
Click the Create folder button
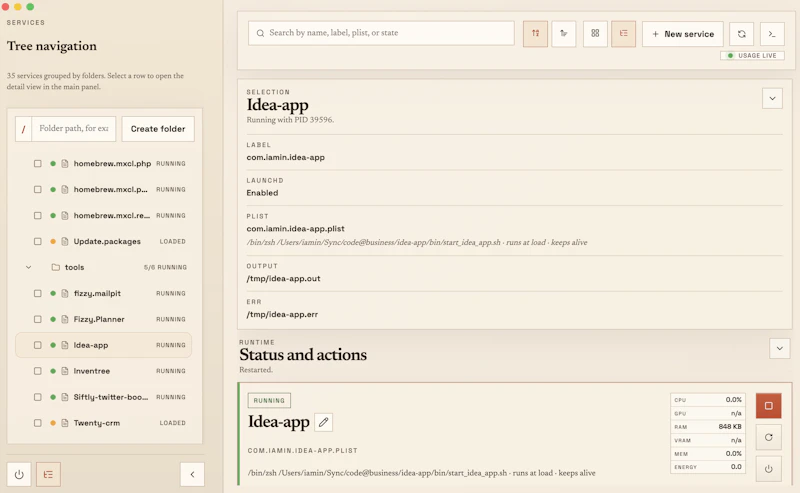158,129
